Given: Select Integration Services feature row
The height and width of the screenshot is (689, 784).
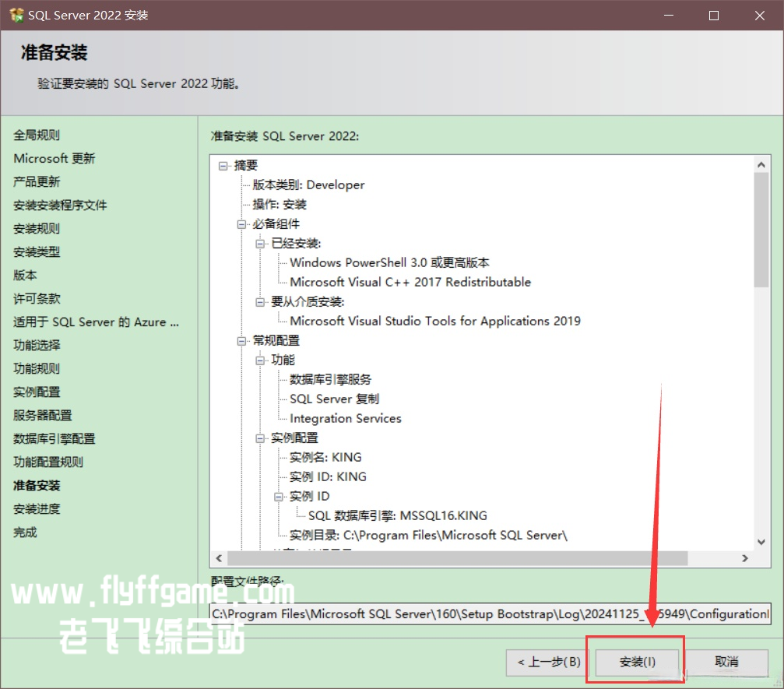Looking at the screenshot, I should pos(346,419).
